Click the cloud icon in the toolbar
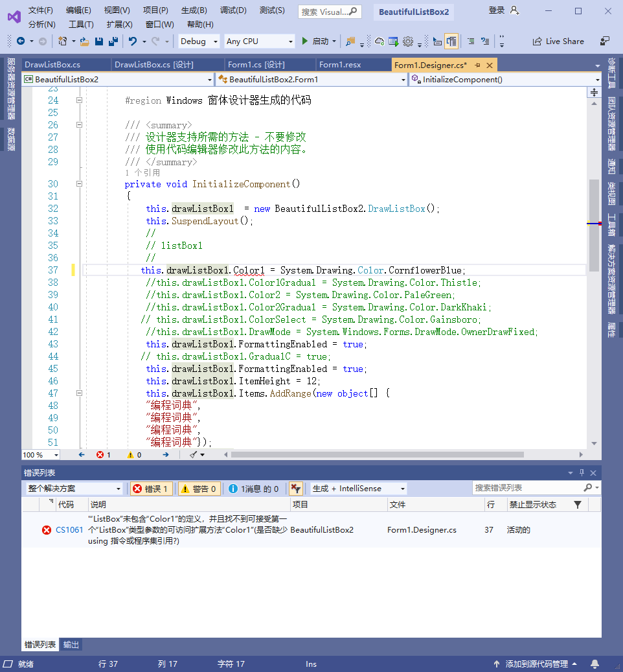The width and height of the screenshot is (623, 672). pos(379,41)
